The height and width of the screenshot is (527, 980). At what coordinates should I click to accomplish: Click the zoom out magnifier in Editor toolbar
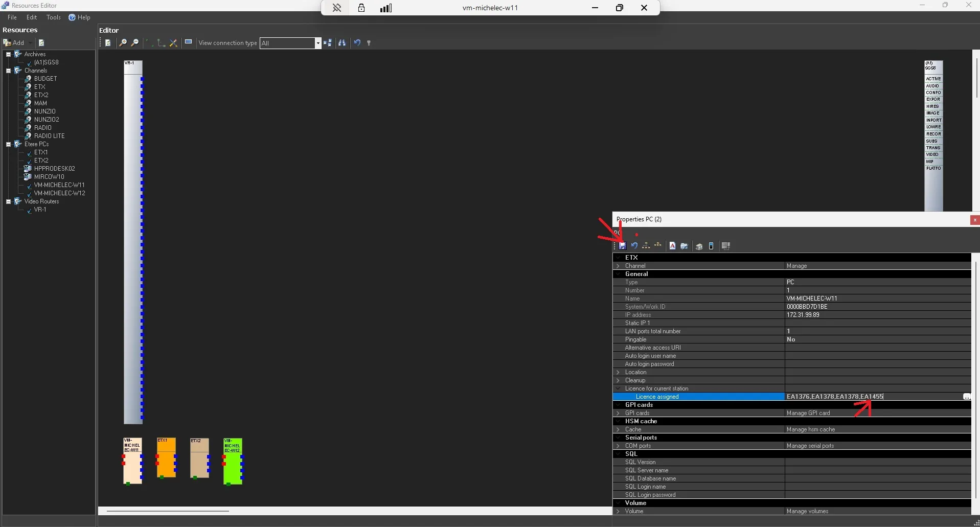(x=135, y=43)
